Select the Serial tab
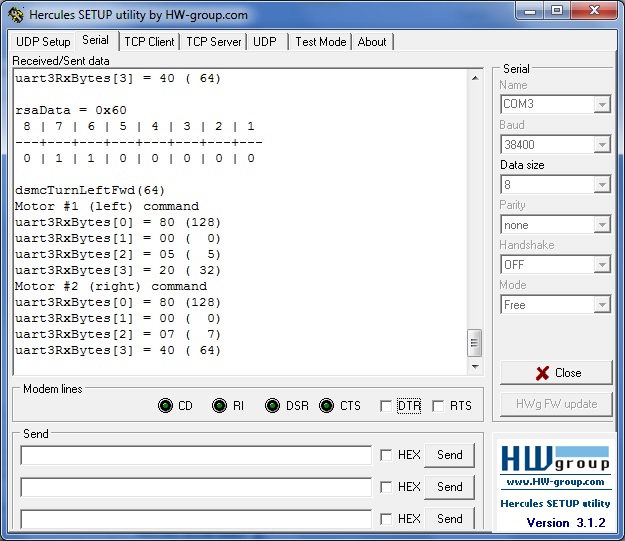 click(96, 40)
